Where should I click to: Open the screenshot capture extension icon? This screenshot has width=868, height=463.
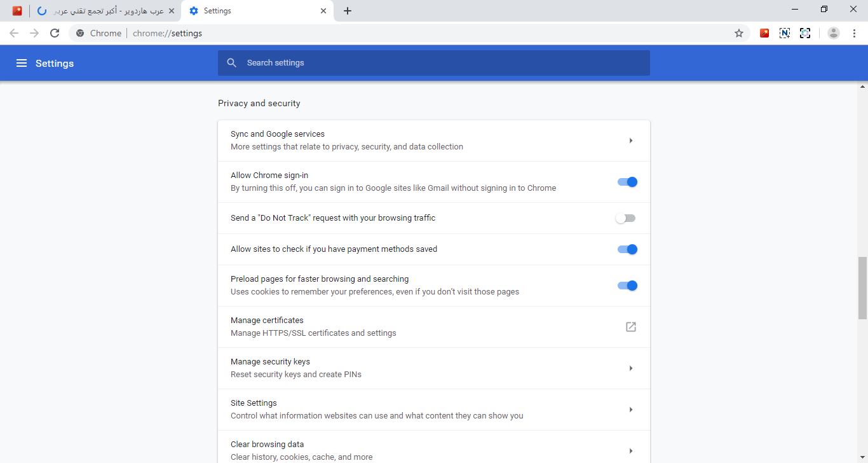coord(805,33)
